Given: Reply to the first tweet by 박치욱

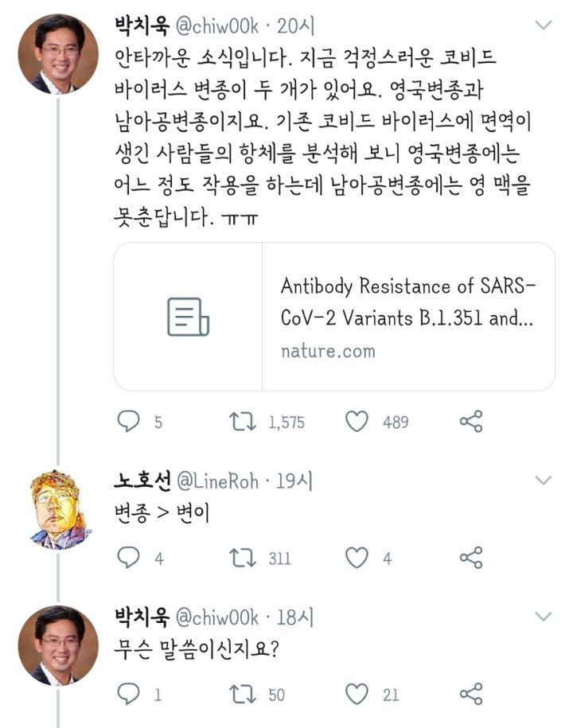Looking at the screenshot, I should pos(129,422).
